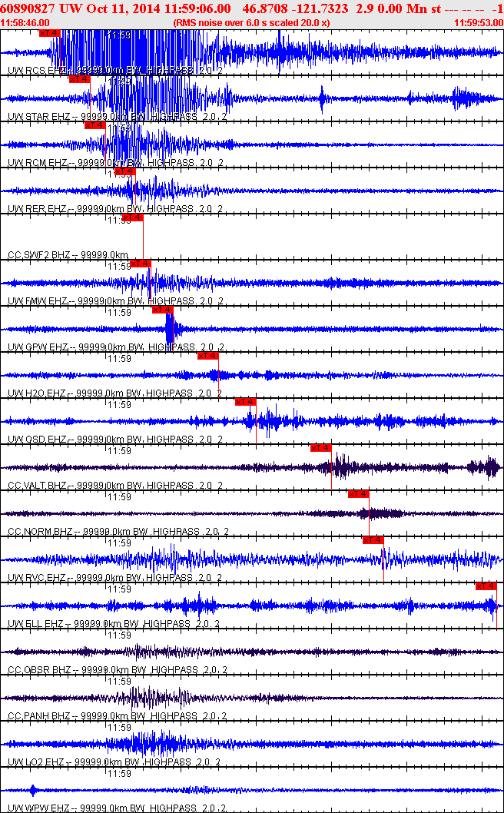Click the CC OBSR BHZ station label
Viewport: 504px width, 813px height.
[39, 670]
